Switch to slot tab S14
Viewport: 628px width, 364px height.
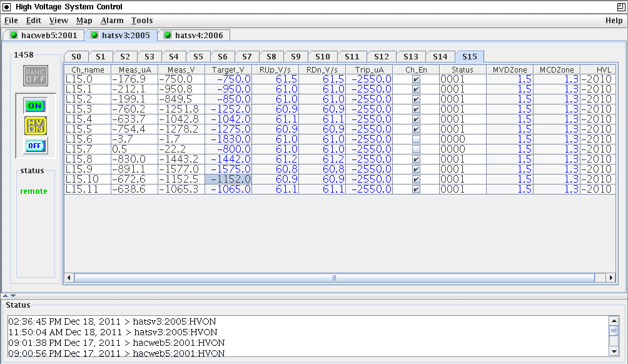point(440,57)
